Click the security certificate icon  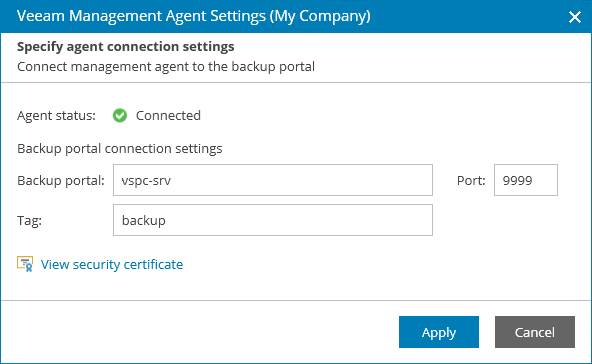click(25, 264)
